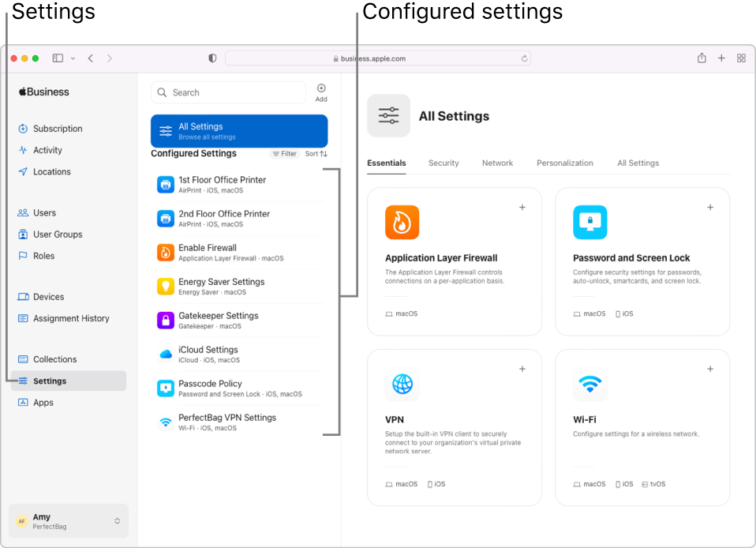This screenshot has width=756, height=548.
Task: Click the privacy shield icon in toolbar
Action: point(212,58)
